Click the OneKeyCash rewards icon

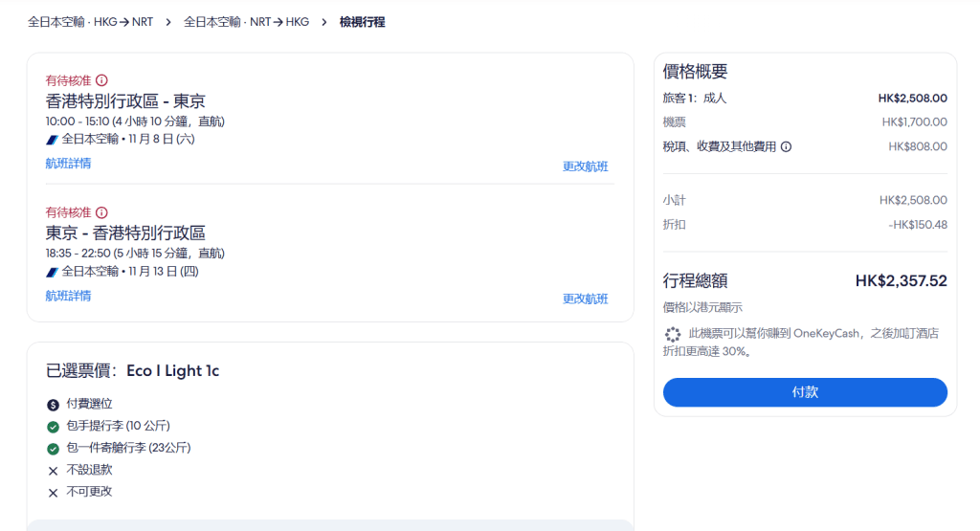point(673,334)
